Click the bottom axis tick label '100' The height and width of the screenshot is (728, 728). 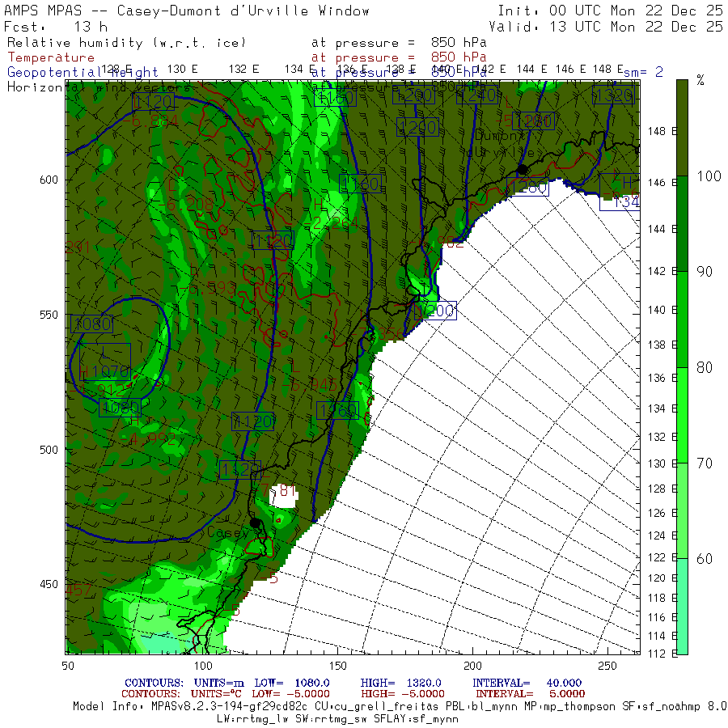(203, 666)
